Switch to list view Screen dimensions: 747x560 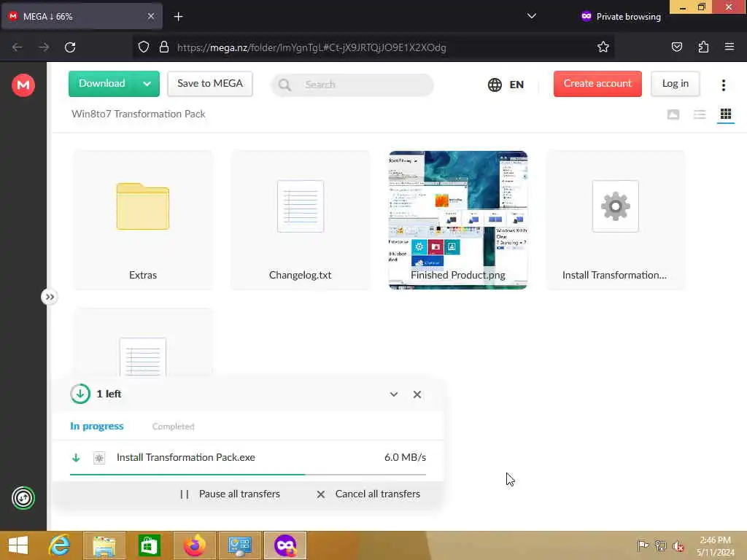click(x=700, y=114)
